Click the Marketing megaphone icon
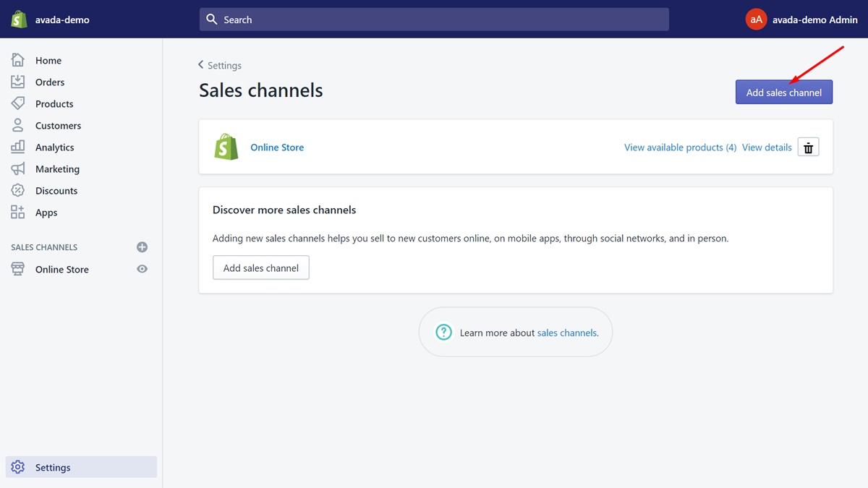This screenshot has height=488, width=868. (18, 169)
